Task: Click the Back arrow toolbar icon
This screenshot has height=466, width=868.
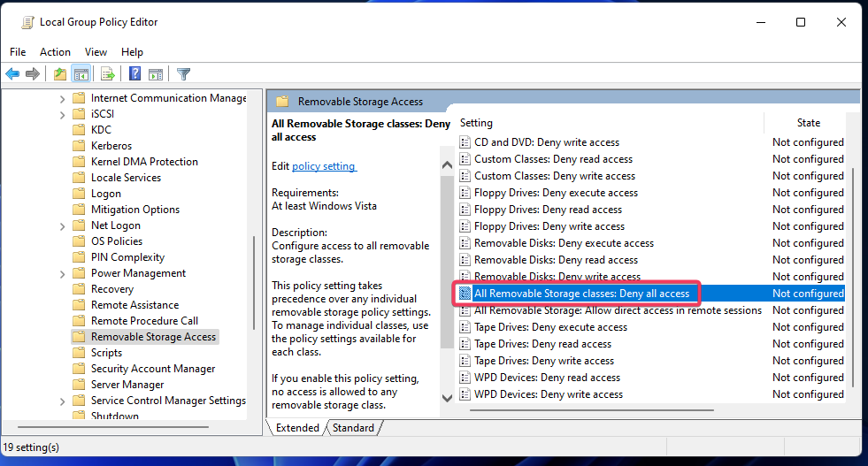Action: coord(12,73)
